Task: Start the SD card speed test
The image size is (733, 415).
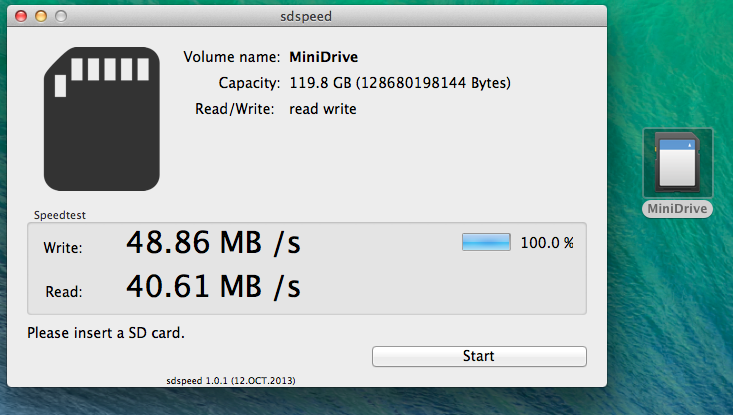Action: pos(479,356)
